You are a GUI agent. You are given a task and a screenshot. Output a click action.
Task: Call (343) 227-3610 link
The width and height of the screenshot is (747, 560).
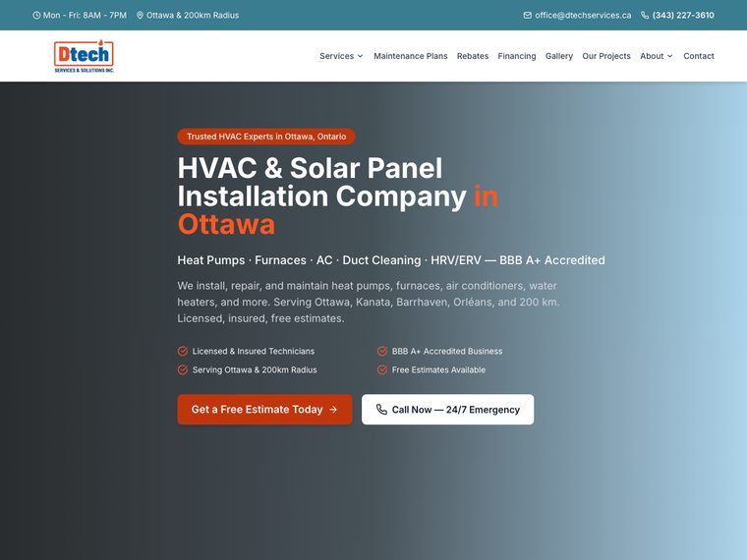pos(683,16)
